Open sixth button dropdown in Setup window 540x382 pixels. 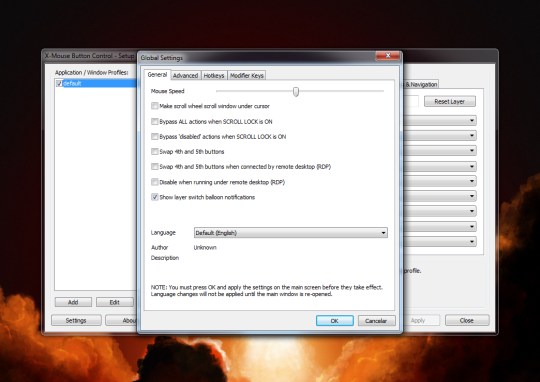tap(440, 196)
